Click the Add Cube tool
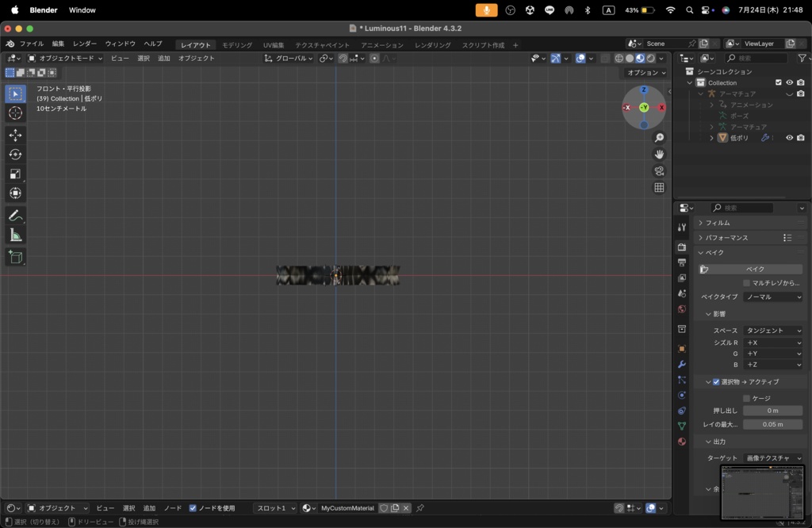Screen dimensions: 812x528 [16, 257]
